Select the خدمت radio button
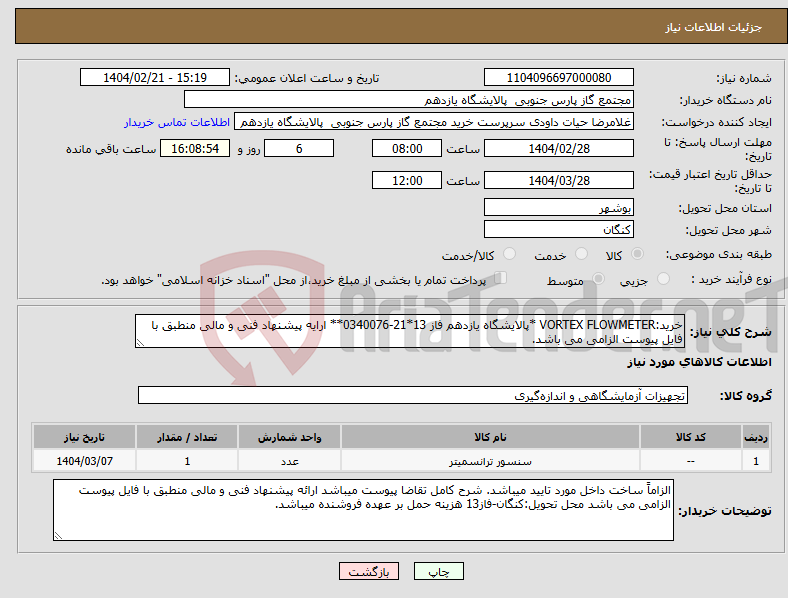 click(581, 254)
